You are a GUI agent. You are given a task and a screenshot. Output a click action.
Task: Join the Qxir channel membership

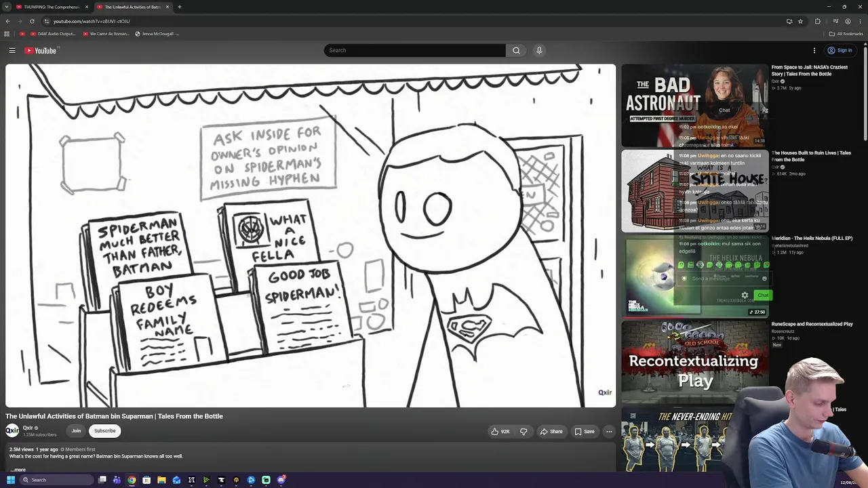[x=76, y=431]
